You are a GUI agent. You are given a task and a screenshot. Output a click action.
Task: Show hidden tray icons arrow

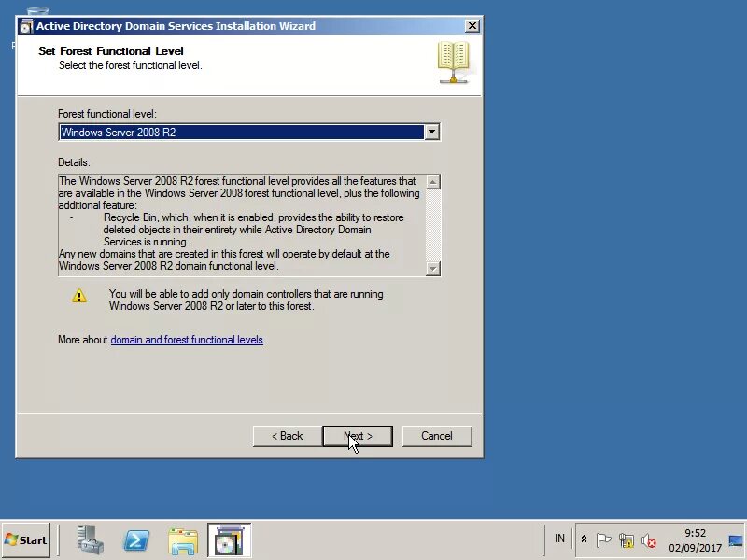(584, 539)
